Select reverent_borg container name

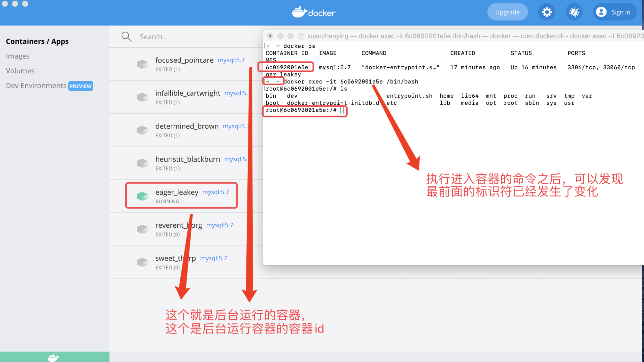click(179, 225)
